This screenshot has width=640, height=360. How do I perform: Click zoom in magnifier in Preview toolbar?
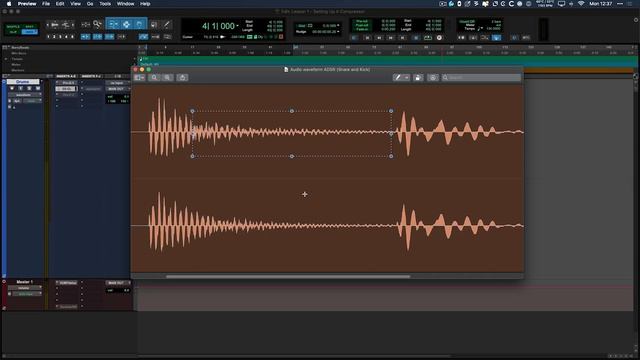click(x=167, y=78)
